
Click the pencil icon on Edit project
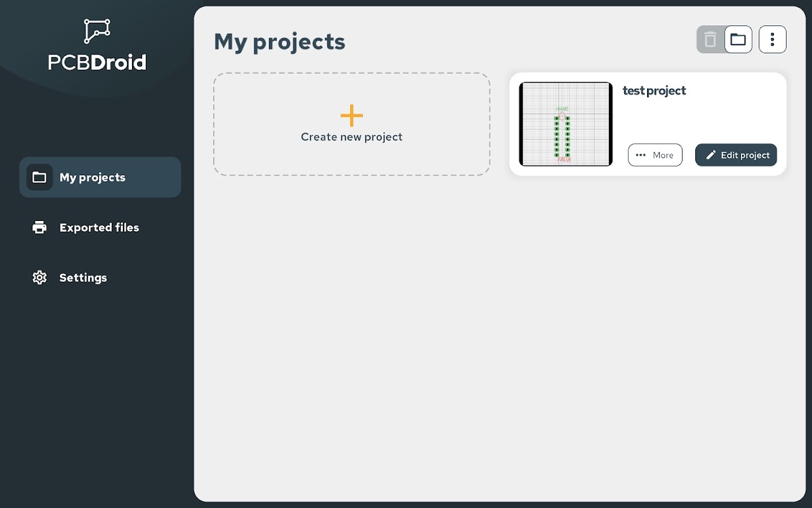711,155
